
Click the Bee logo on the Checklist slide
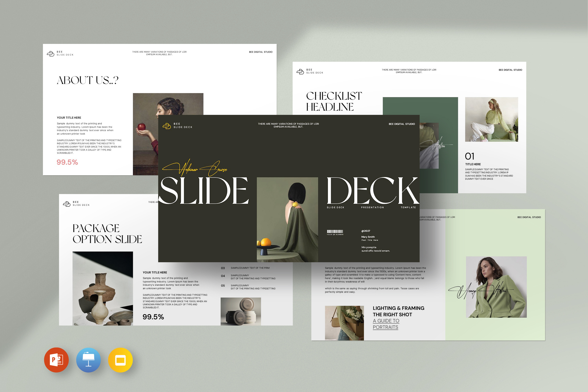pos(300,72)
